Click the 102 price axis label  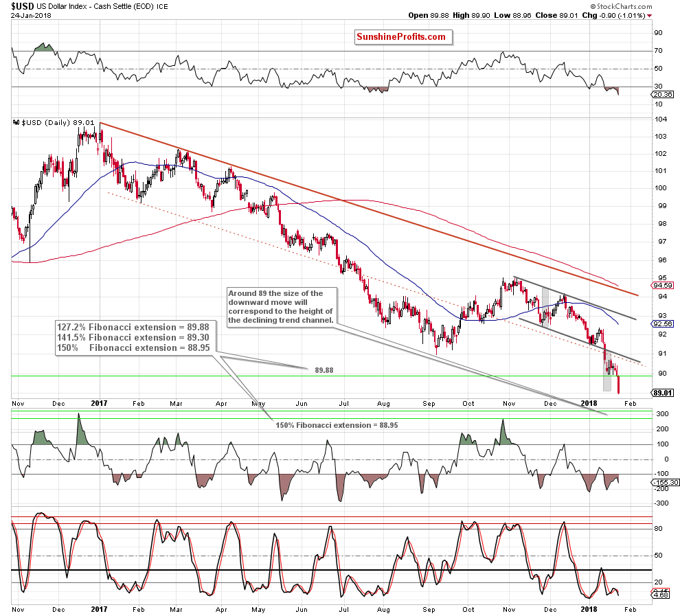(661, 153)
